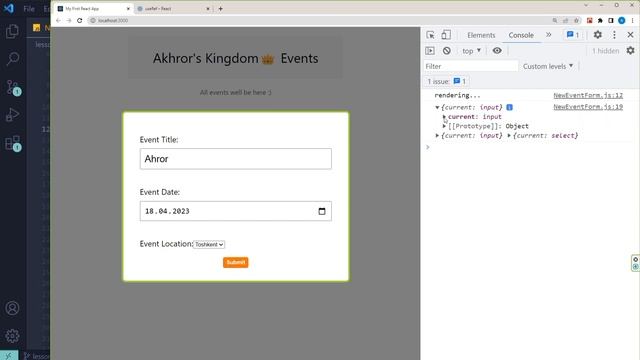Open VS Code Search icon in activity bar
640x360 pixels.
click(12, 59)
